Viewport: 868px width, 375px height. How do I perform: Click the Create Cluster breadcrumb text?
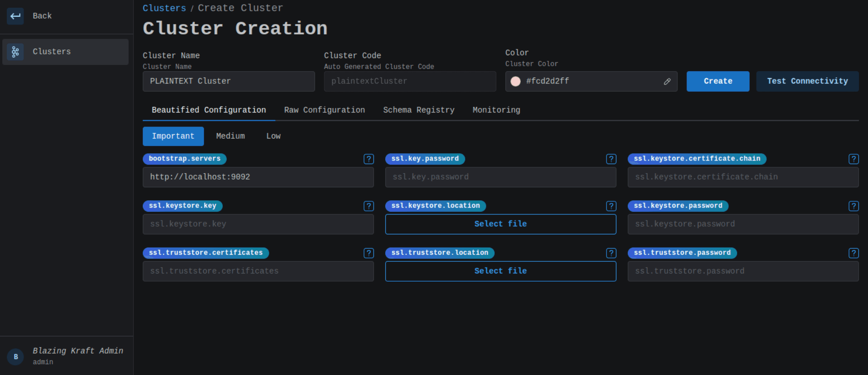point(240,8)
